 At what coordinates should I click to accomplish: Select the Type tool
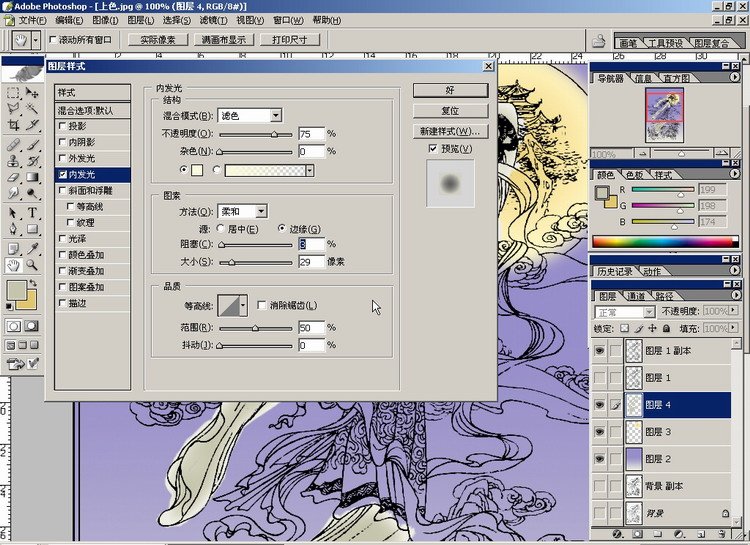click(x=32, y=213)
